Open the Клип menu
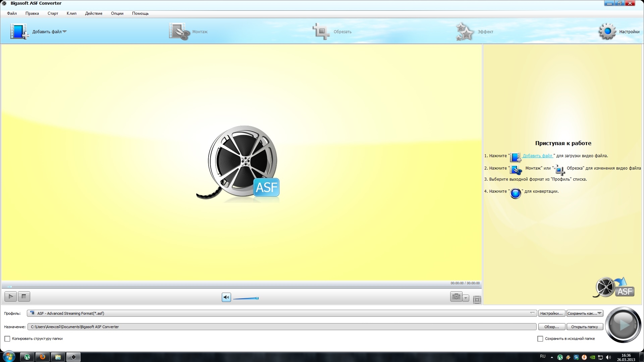This screenshot has width=644, height=362. click(x=71, y=13)
